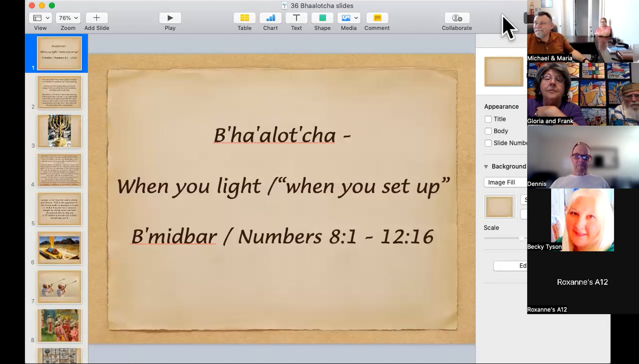Viewport: 639px width, 364px height.
Task: Open the Collaborate option
Action: pos(457,18)
